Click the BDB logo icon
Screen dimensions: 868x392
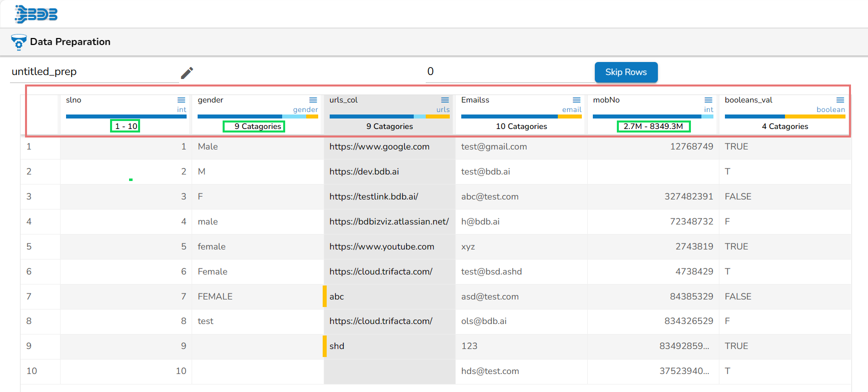[36, 14]
